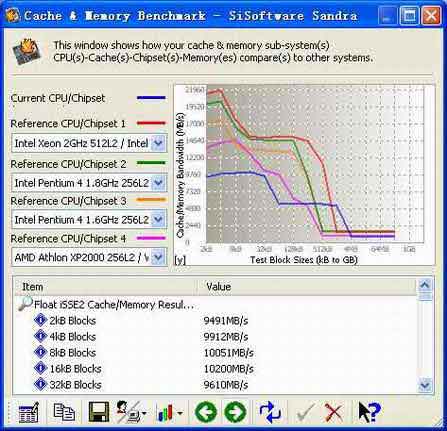The image size is (447, 431).
Task: Expand Reference CPU/Chipset 1 Xeon dropdown
Action: click(x=158, y=144)
